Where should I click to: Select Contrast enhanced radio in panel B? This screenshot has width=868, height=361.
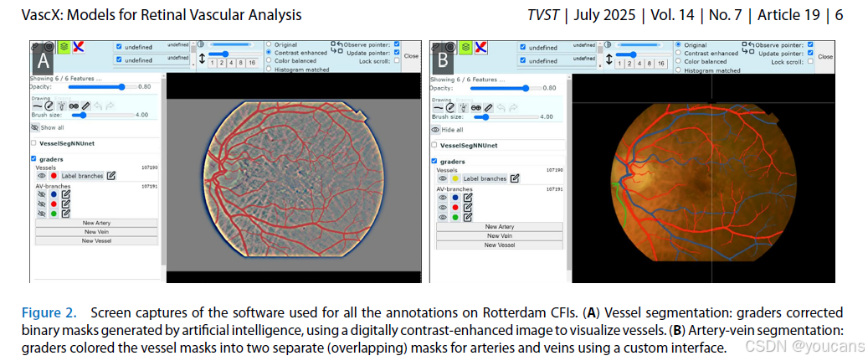(x=678, y=53)
